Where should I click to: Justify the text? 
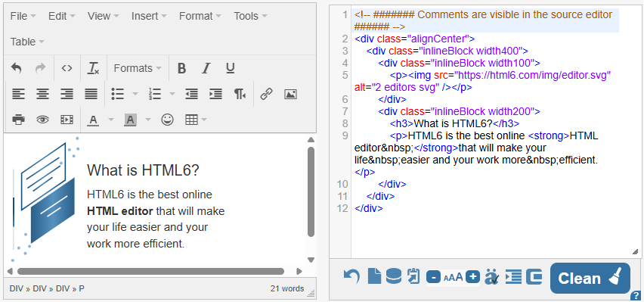(91, 94)
